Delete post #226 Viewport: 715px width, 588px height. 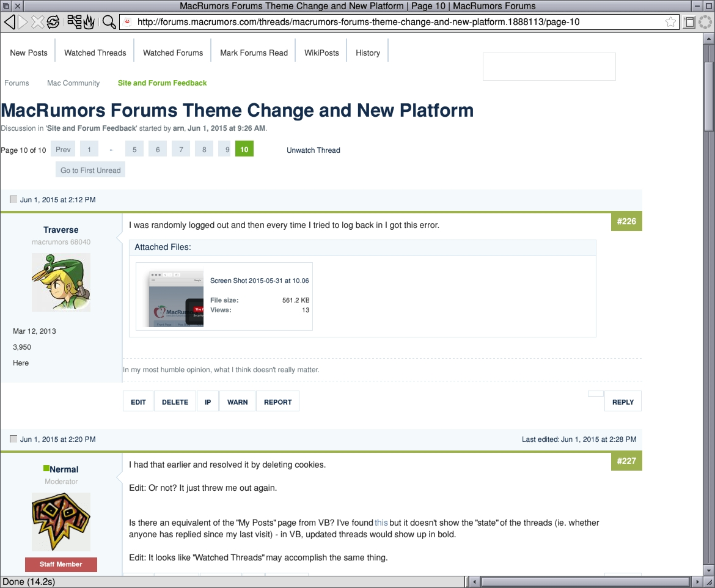point(175,402)
